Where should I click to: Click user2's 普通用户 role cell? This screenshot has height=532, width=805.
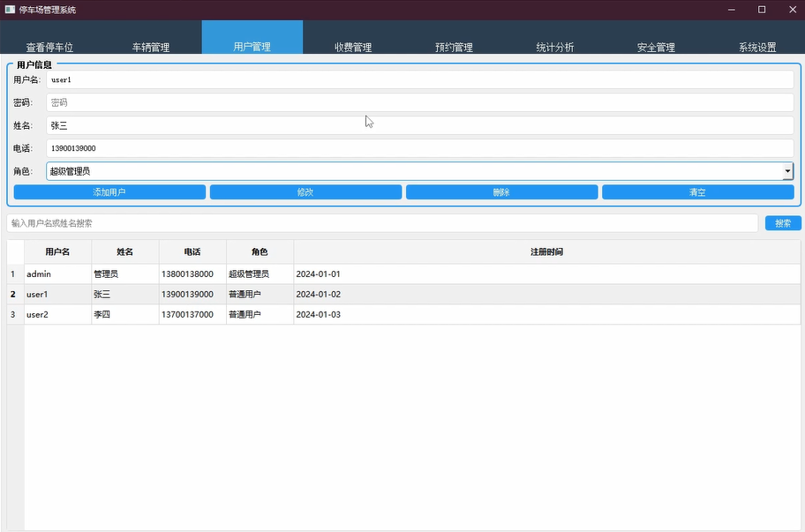click(260, 314)
